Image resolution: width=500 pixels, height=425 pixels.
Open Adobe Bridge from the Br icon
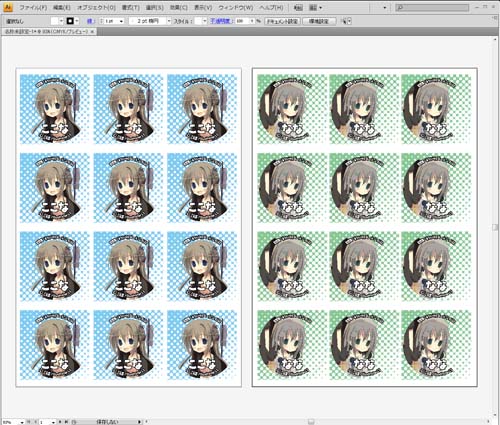(298, 7)
